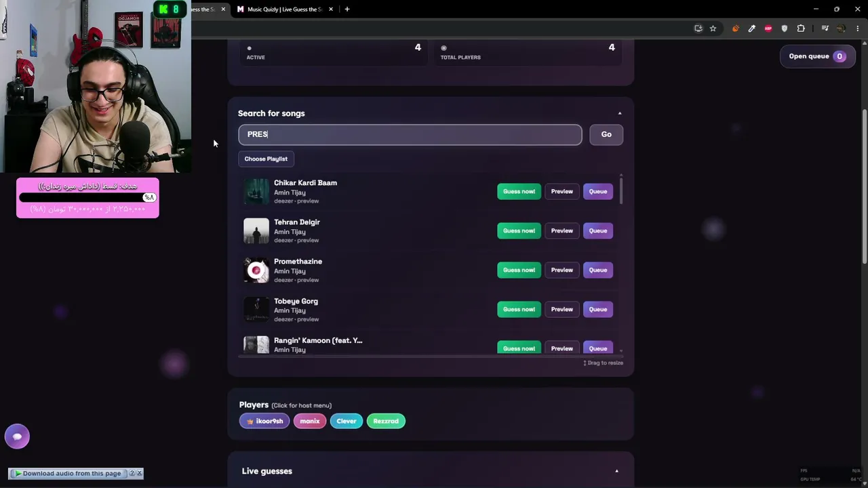Click the Promethazine song title

point(298,262)
